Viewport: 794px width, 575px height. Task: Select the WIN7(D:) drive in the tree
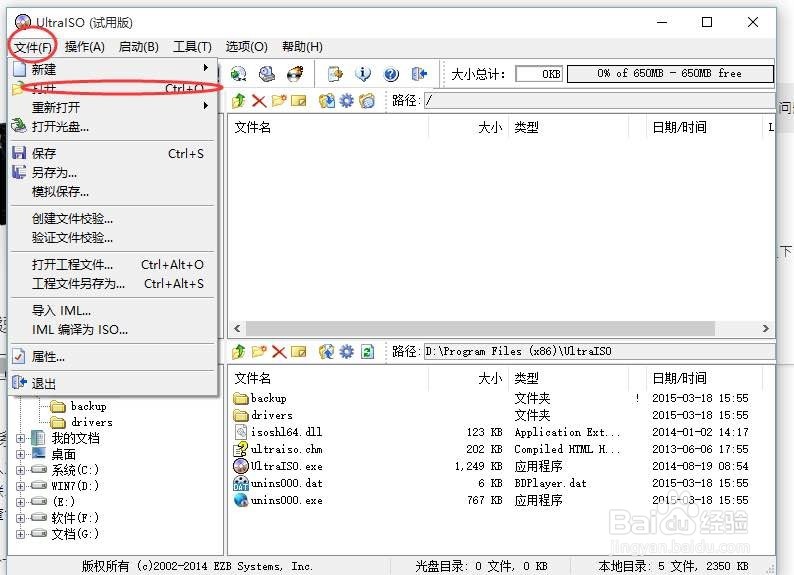tap(75, 486)
